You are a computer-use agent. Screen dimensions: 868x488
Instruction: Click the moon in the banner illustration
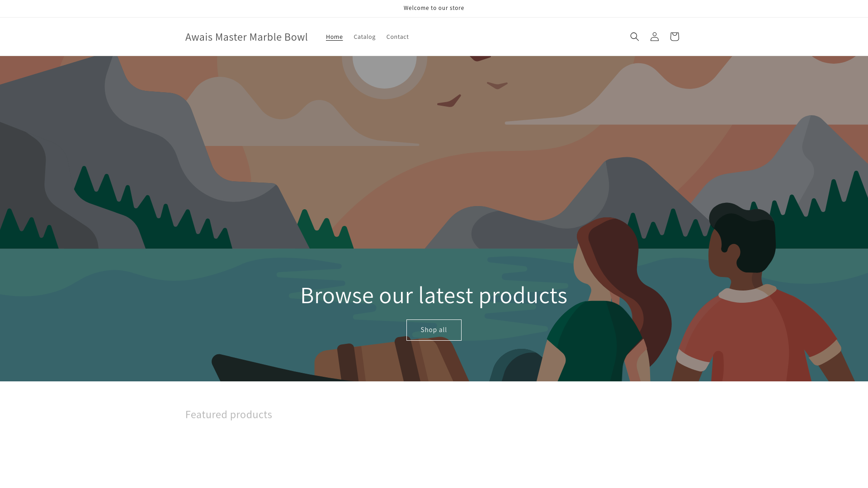click(x=384, y=70)
